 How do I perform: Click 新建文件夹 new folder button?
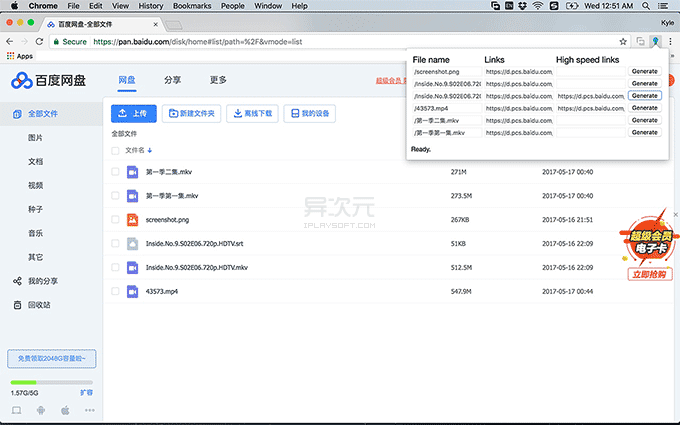191,114
